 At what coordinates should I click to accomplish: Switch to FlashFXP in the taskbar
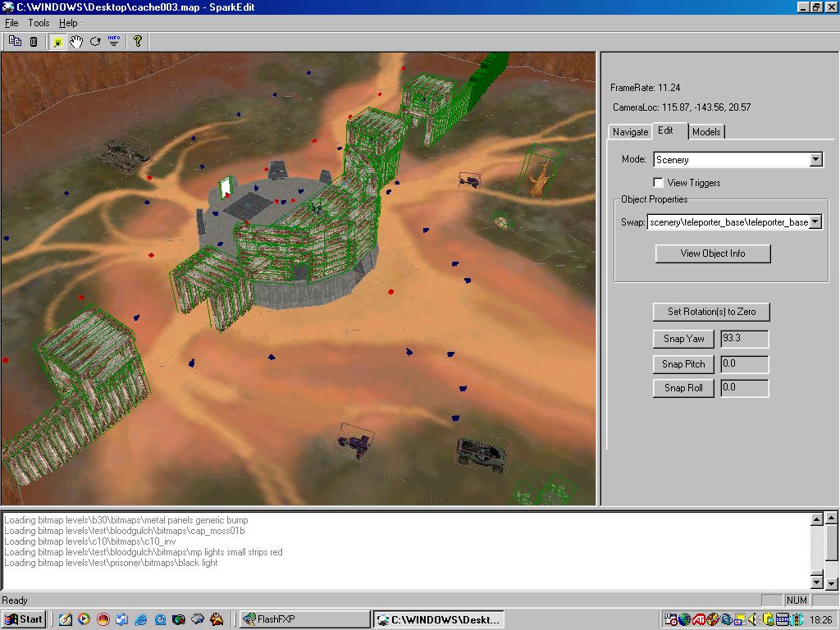click(304, 619)
